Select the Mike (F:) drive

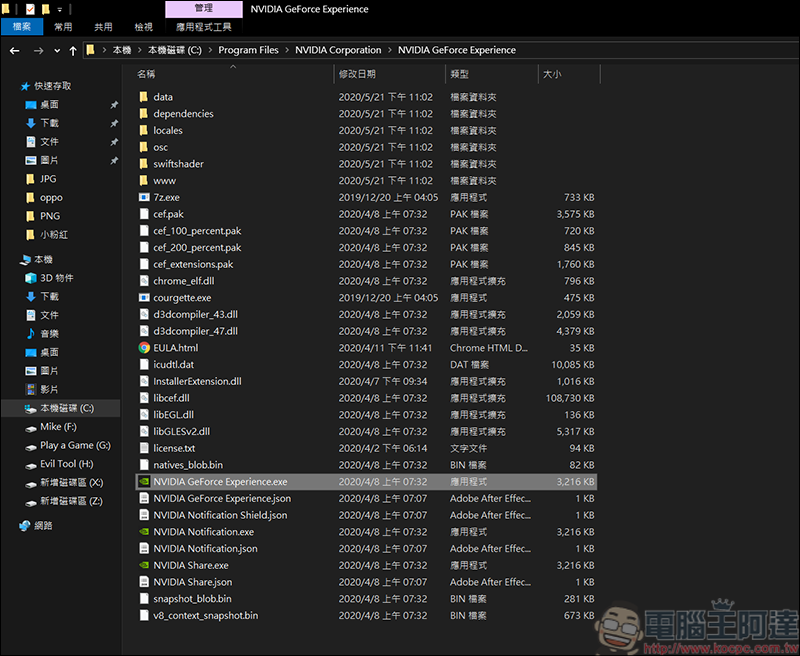[58, 426]
